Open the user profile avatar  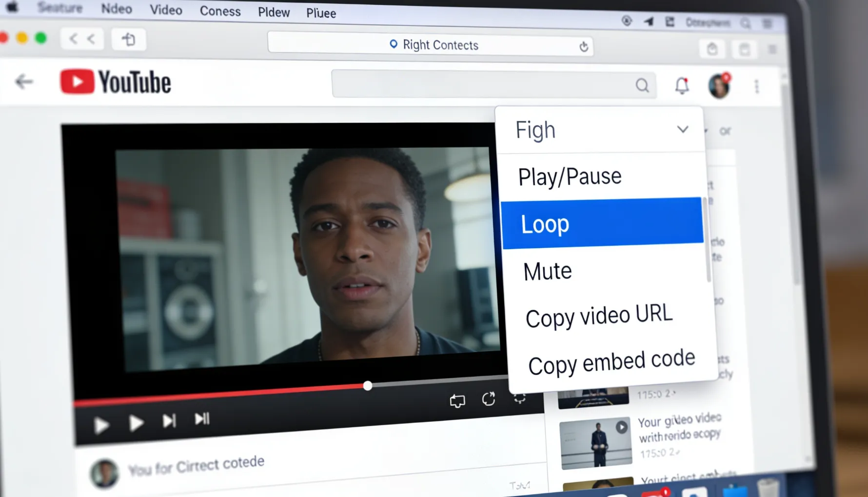(x=719, y=86)
